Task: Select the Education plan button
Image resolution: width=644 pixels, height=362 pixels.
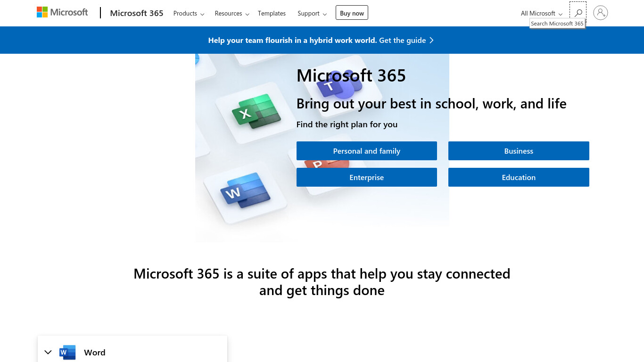Action: [x=519, y=177]
